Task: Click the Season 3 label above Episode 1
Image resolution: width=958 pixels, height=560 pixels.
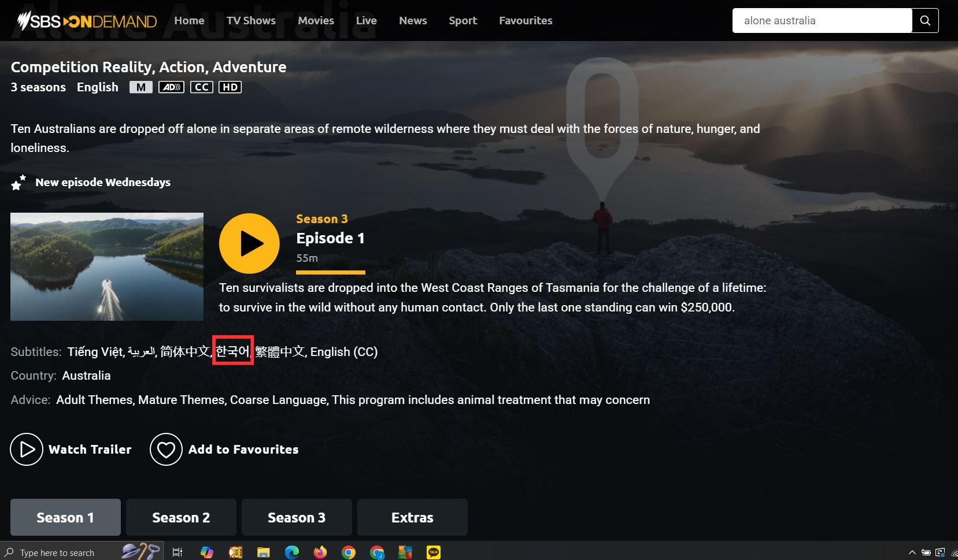Action: pyautogui.click(x=322, y=219)
